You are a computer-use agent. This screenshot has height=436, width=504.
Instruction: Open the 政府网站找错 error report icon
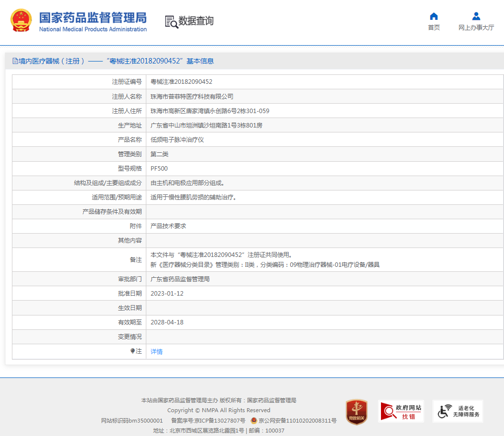coord(401,411)
